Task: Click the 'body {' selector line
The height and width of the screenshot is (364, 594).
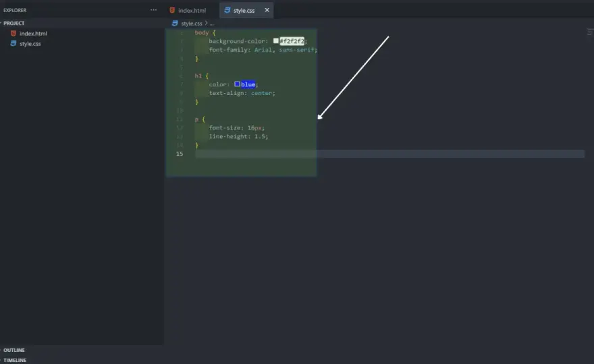Action: pyautogui.click(x=205, y=33)
